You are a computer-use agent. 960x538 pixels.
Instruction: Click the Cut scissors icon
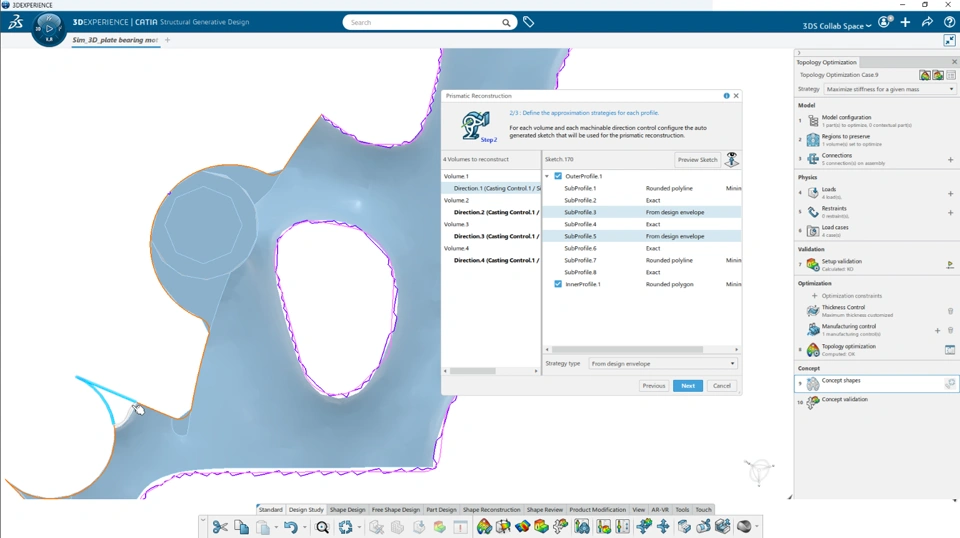pos(220,526)
